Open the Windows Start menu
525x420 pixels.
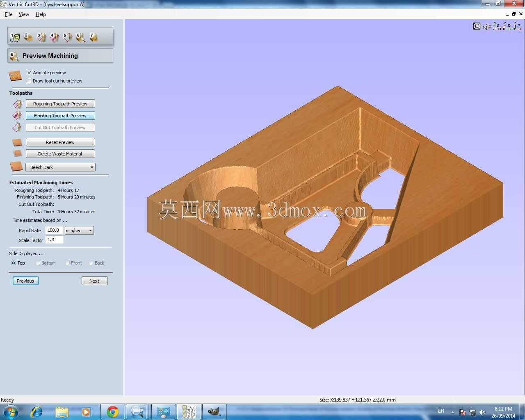click(x=11, y=412)
